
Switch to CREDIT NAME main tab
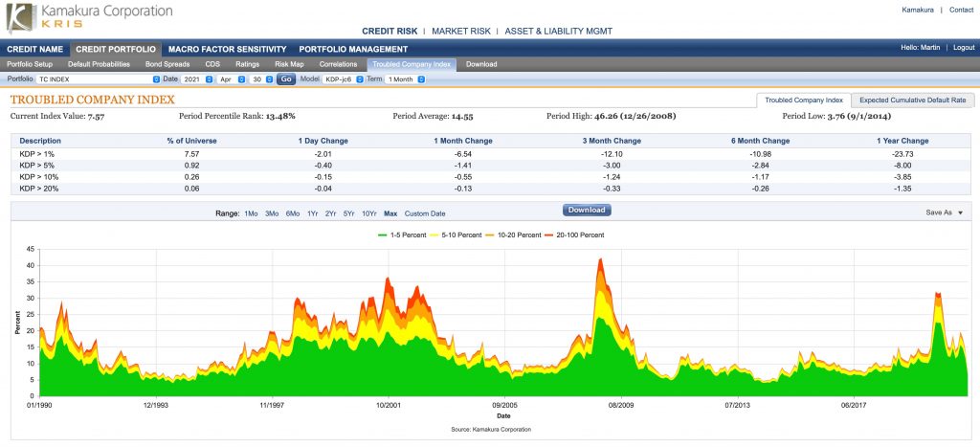(x=35, y=49)
